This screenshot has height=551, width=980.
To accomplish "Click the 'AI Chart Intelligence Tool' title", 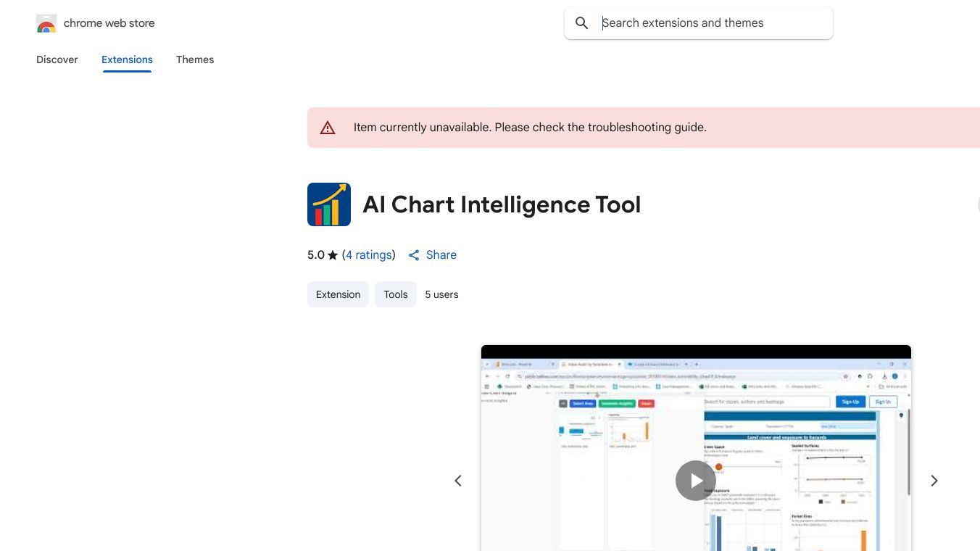I will pyautogui.click(x=502, y=204).
